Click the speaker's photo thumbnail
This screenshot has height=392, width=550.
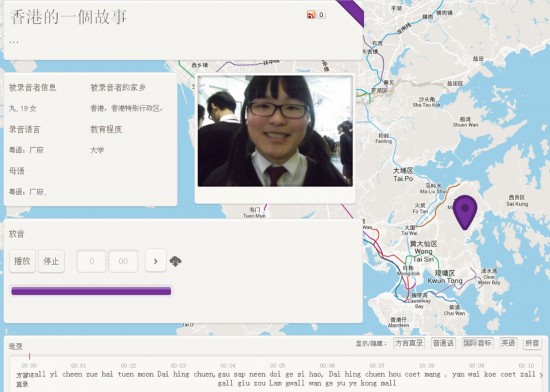[275, 131]
